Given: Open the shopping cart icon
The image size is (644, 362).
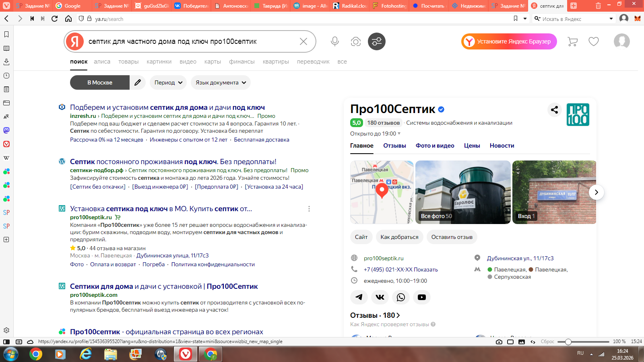Looking at the screenshot, I should [x=572, y=41].
